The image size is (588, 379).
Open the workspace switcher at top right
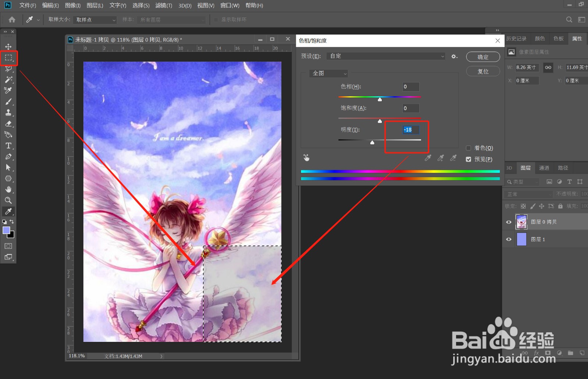click(581, 19)
